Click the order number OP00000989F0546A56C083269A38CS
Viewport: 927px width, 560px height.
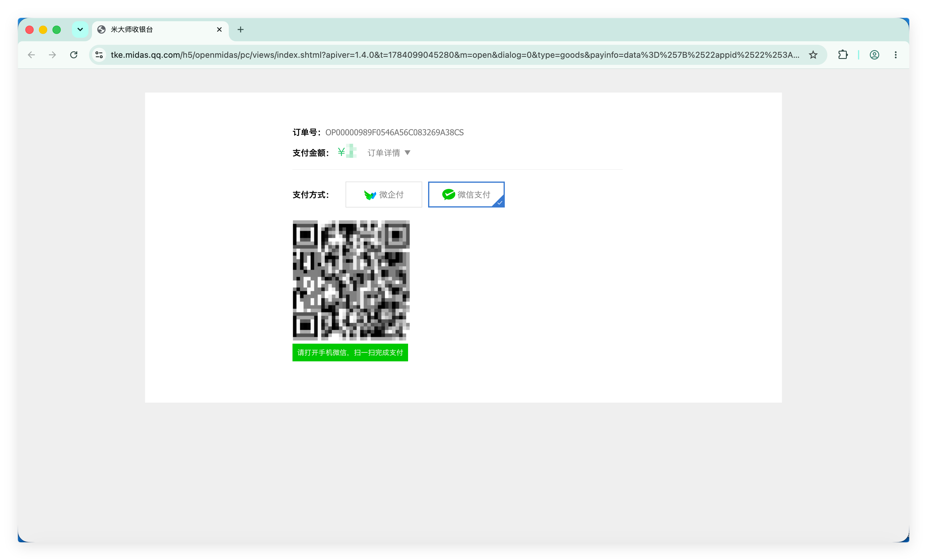[x=394, y=132]
